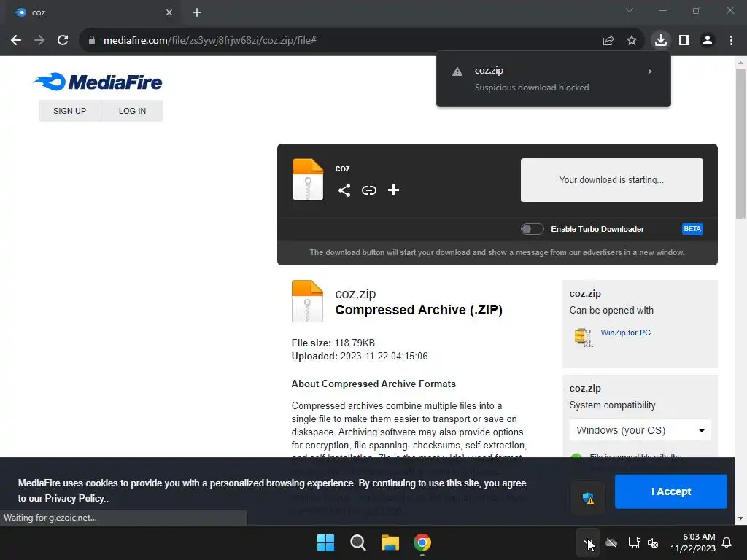The width and height of the screenshot is (747, 560).
Task: Click 'About Compressed Archive Formats' heading
Action: pyautogui.click(x=373, y=384)
